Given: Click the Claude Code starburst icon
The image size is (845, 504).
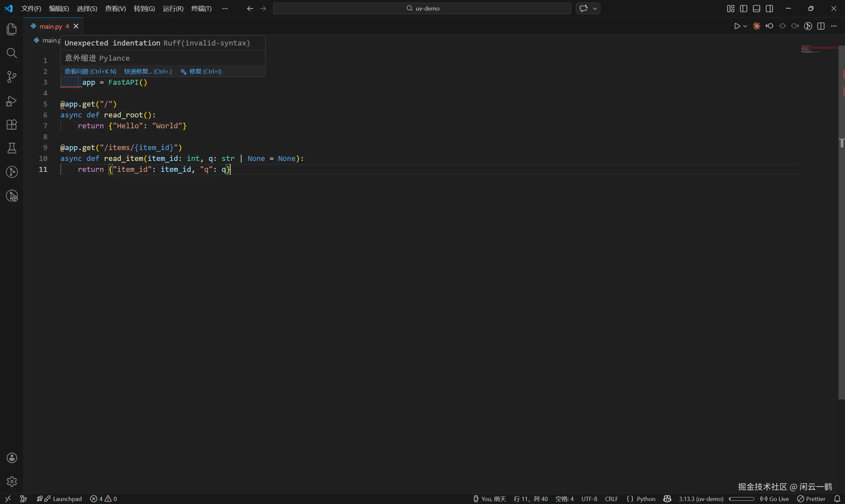Looking at the screenshot, I should [756, 26].
